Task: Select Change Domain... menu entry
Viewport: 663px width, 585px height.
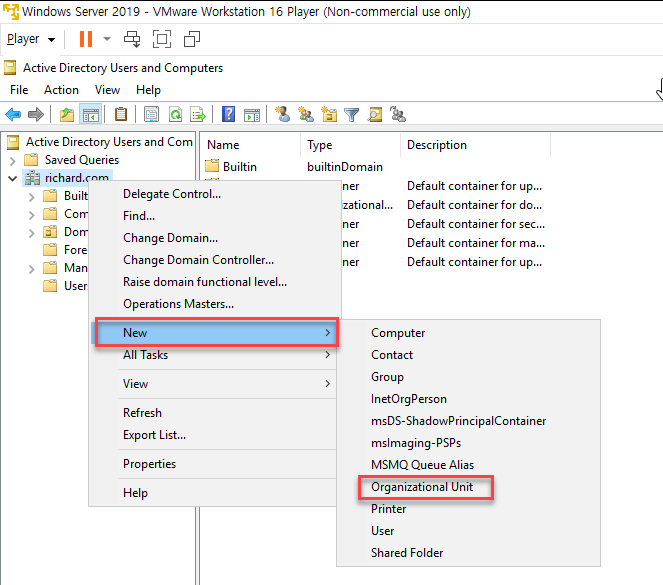Action: [x=215, y=238]
